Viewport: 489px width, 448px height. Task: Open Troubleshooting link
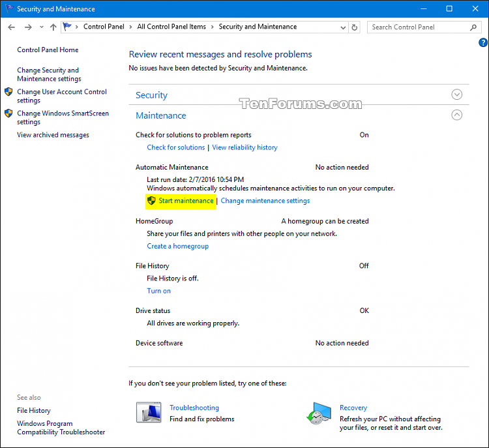(194, 408)
